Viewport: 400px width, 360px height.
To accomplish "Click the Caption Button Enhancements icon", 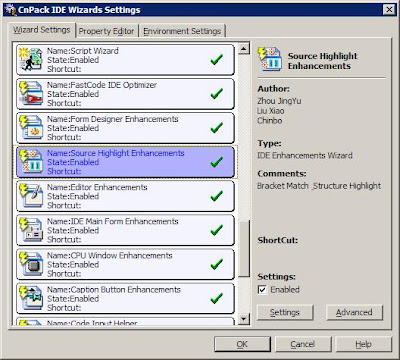I will [x=31, y=298].
